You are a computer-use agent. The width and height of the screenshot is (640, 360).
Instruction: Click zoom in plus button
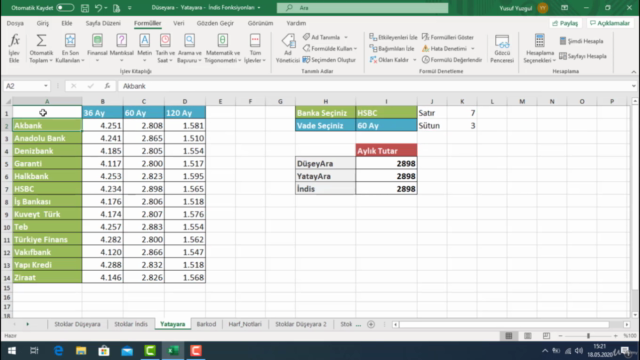(x=616, y=336)
